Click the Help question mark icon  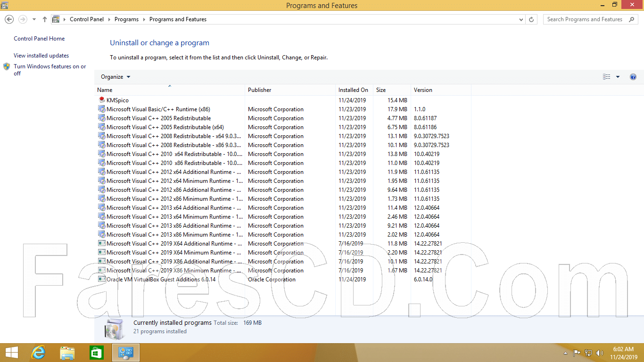coord(633,77)
